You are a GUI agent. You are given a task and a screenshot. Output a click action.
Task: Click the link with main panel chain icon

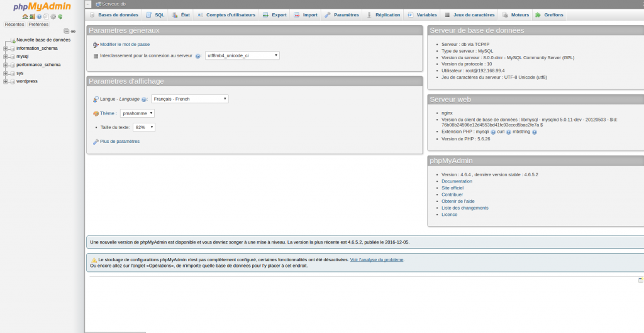tap(73, 31)
